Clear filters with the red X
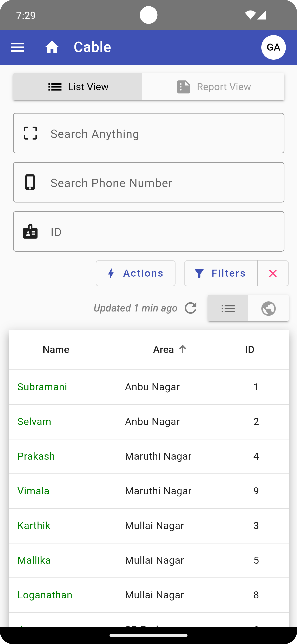Image resolution: width=297 pixels, height=644 pixels. 273,273
